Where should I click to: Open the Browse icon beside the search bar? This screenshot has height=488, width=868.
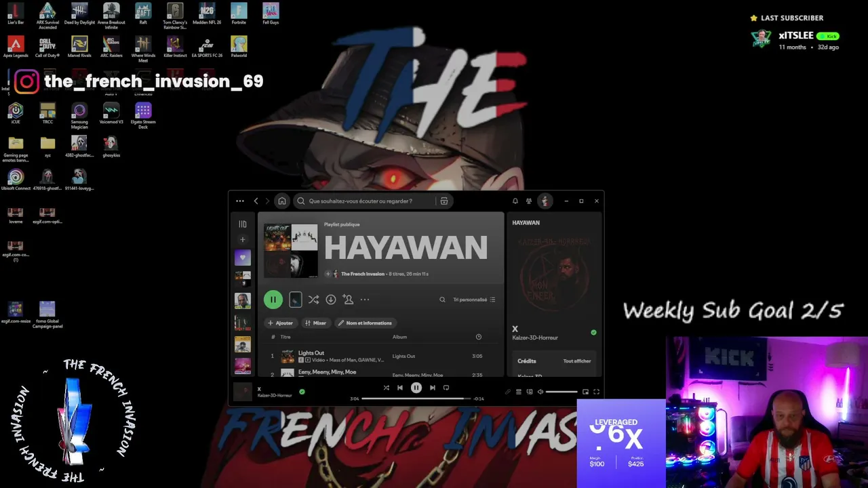point(444,201)
